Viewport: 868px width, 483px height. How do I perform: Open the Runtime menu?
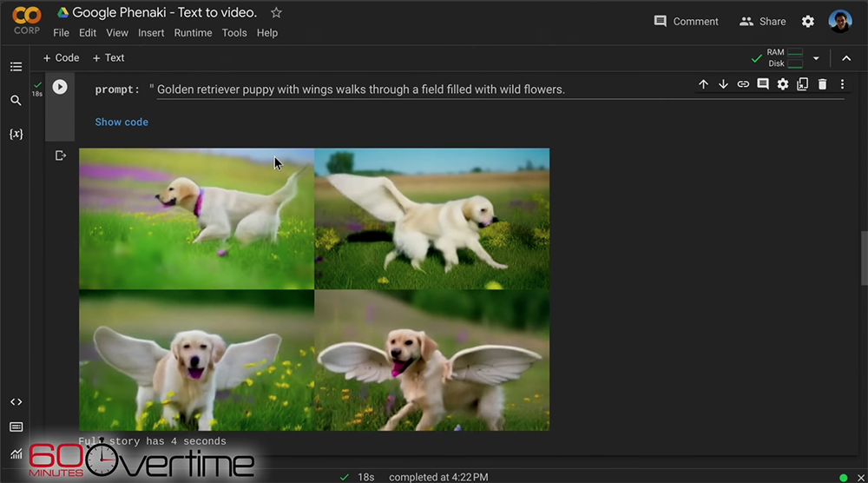(193, 33)
